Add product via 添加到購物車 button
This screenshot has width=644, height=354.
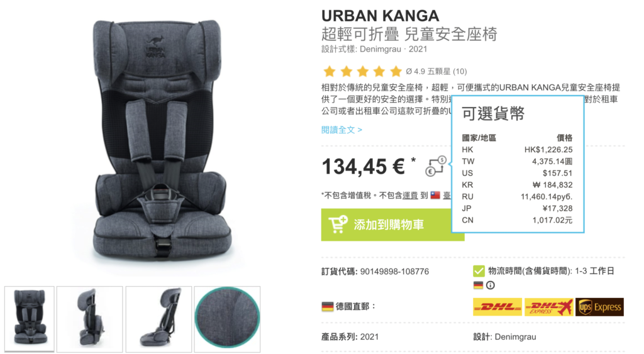point(392,224)
